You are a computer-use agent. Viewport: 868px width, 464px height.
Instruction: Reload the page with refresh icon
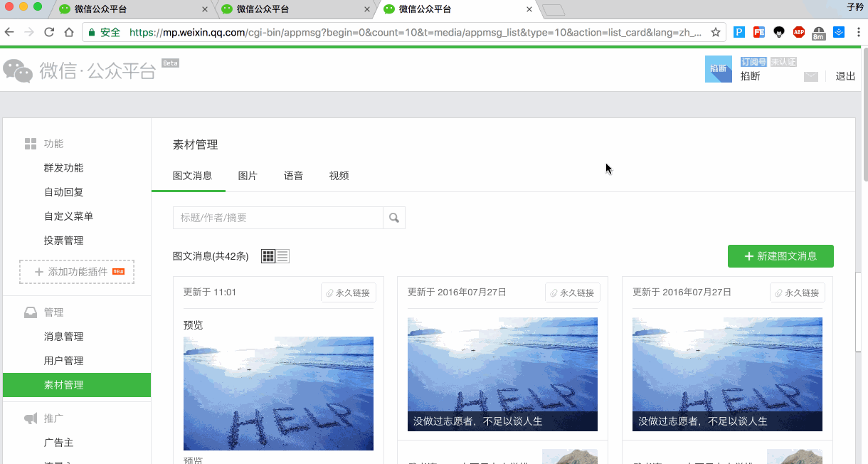[x=49, y=32]
